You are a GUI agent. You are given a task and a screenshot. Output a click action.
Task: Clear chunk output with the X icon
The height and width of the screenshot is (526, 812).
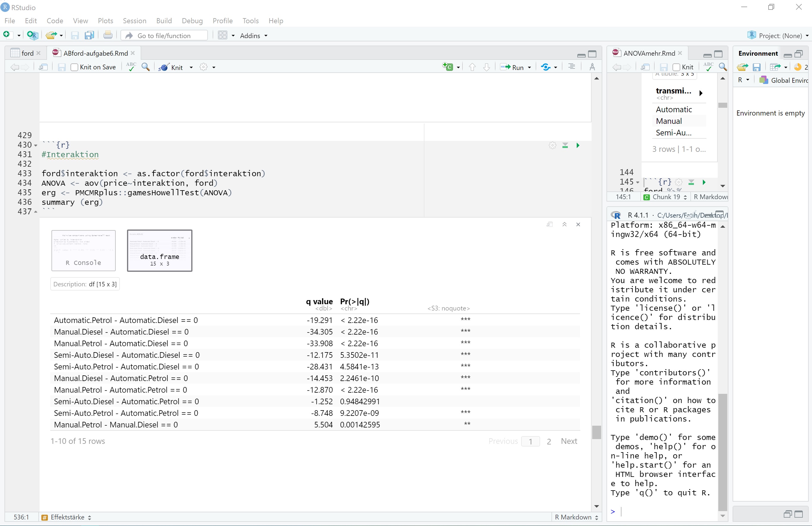[x=578, y=224]
